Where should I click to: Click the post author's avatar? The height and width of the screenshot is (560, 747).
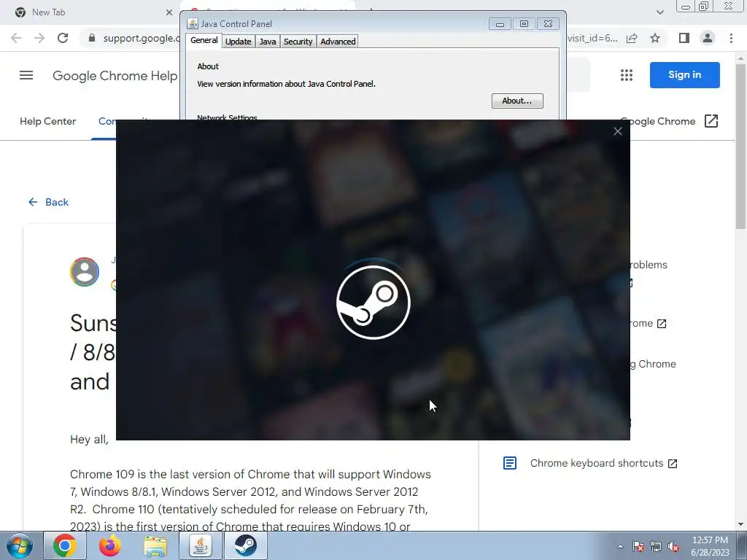point(85,272)
